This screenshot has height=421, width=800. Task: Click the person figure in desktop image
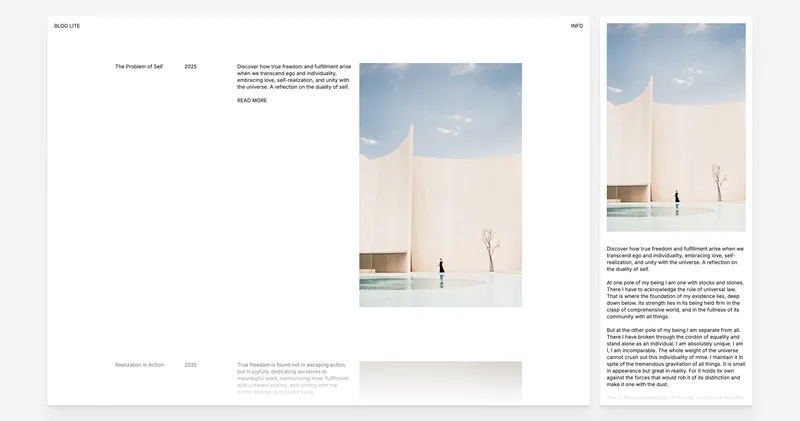(x=441, y=266)
